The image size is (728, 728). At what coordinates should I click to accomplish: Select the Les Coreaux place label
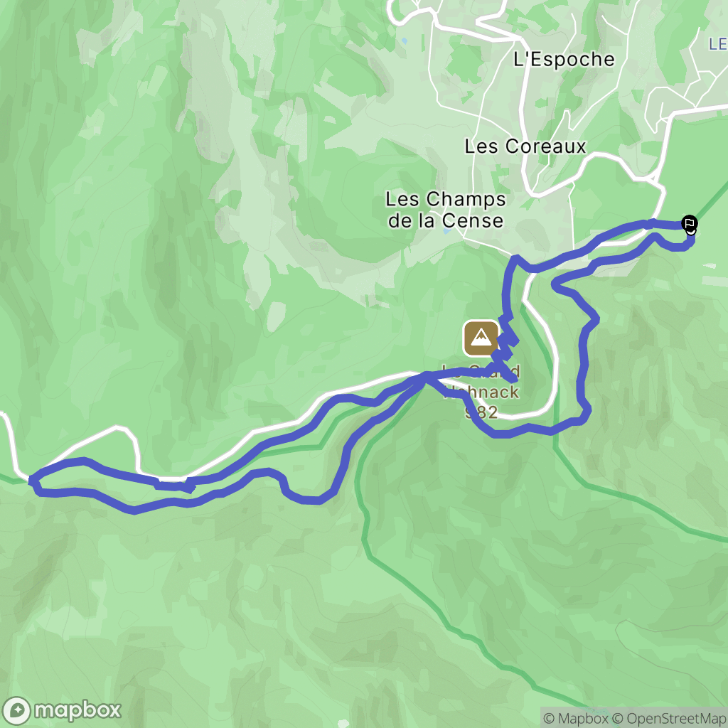525,146
